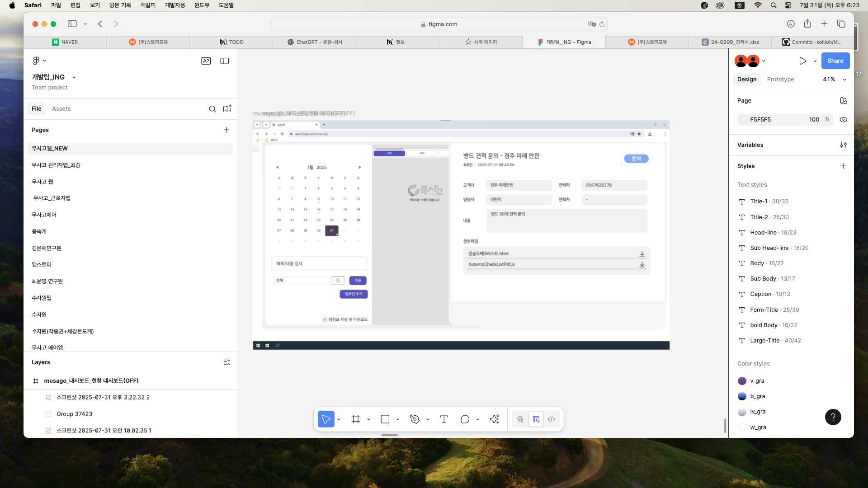Toggle page background visibility eye icon
The width and height of the screenshot is (868, 488).
(843, 120)
